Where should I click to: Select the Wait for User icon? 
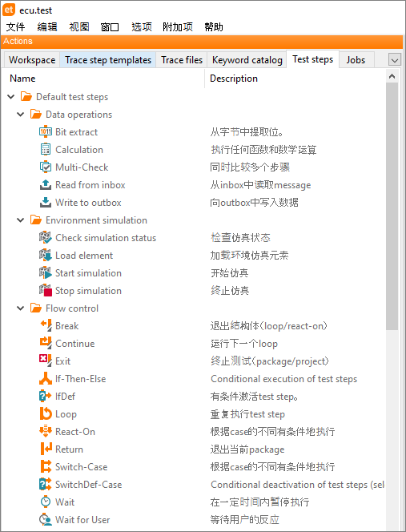pyautogui.click(x=46, y=519)
